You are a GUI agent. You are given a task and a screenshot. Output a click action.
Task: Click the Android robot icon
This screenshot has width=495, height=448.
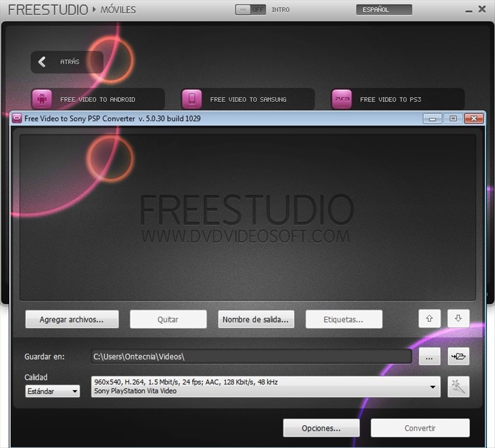(x=41, y=99)
